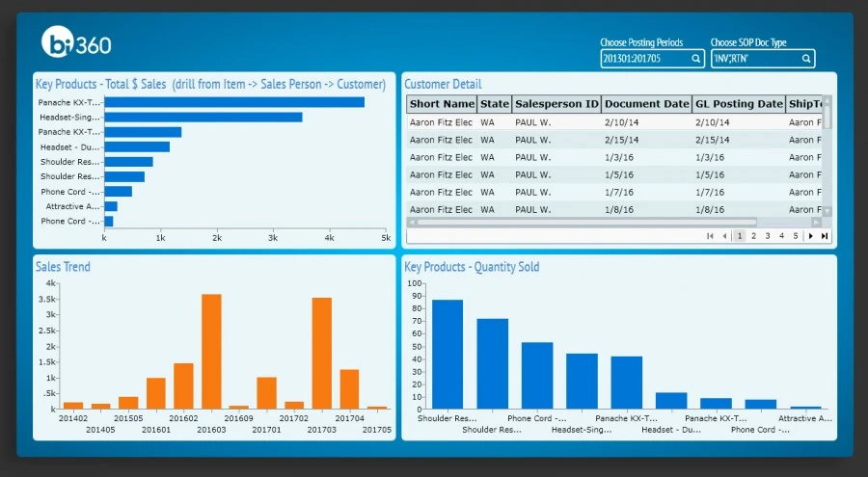Viewport: 868px width, 477px height.
Task: Select page 5 in table pager
Action: click(796, 236)
